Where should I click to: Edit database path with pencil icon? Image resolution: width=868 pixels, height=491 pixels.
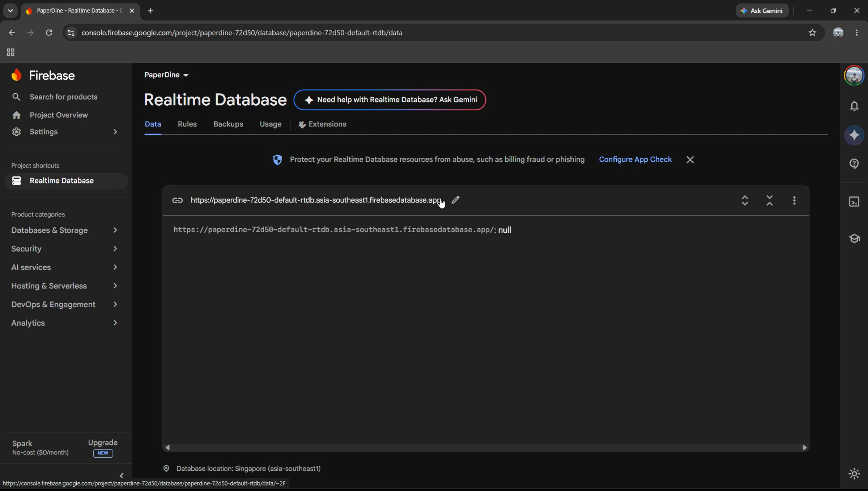pyautogui.click(x=455, y=200)
